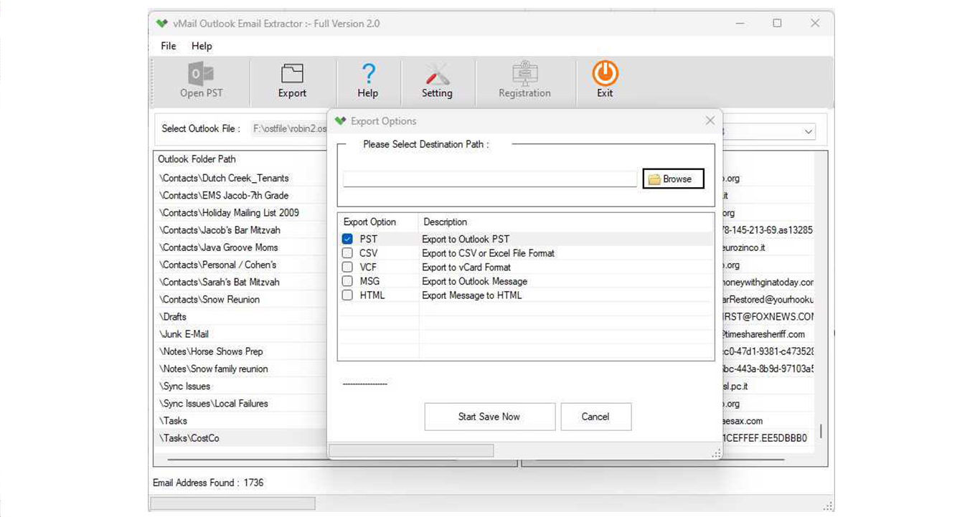Maximize the vMail Outlook Email Extractor window

point(777,24)
